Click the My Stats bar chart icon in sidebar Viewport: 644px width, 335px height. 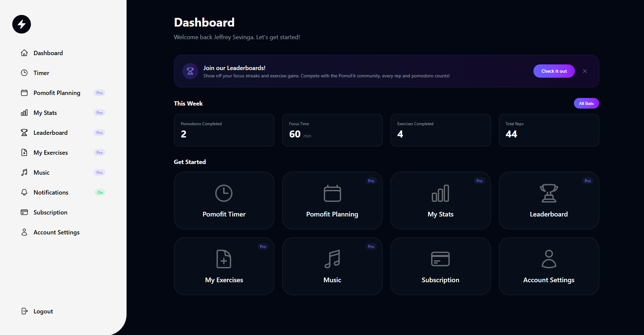click(24, 113)
